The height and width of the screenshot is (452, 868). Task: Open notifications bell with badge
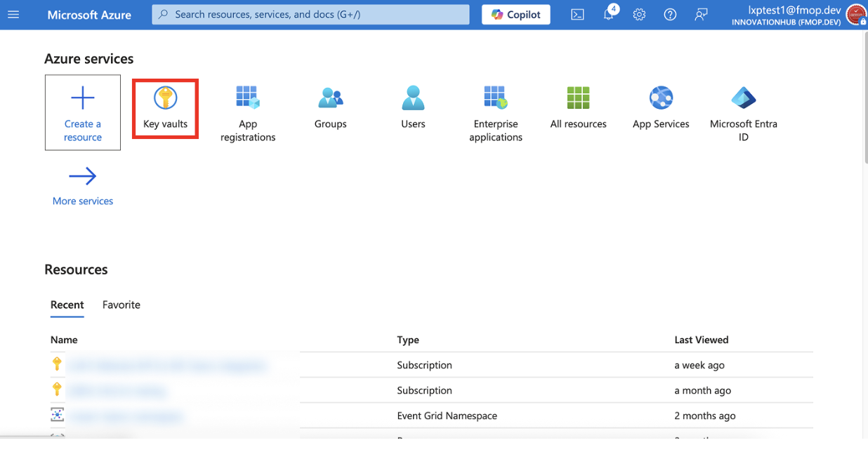609,14
